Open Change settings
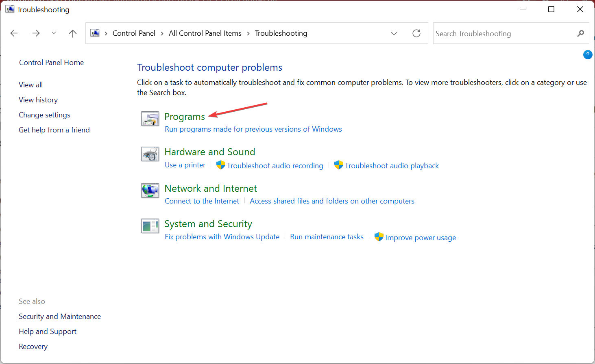Image resolution: width=595 pixels, height=364 pixels. (44, 115)
